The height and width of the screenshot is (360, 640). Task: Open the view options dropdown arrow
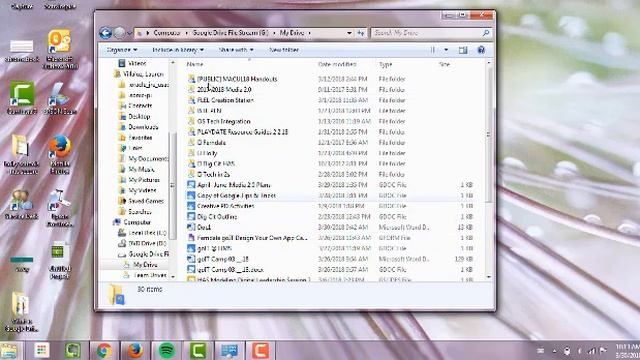(446, 50)
